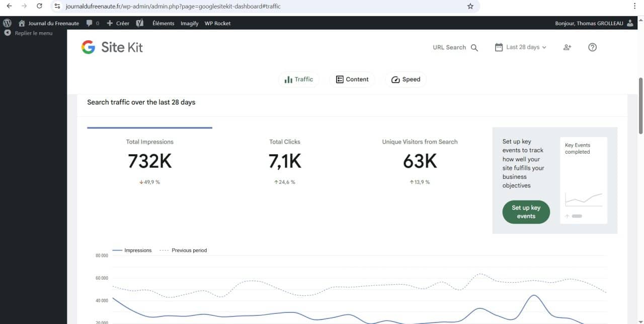Click the Set up key events button
This screenshot has width=644, height=324.
point(526,212)
